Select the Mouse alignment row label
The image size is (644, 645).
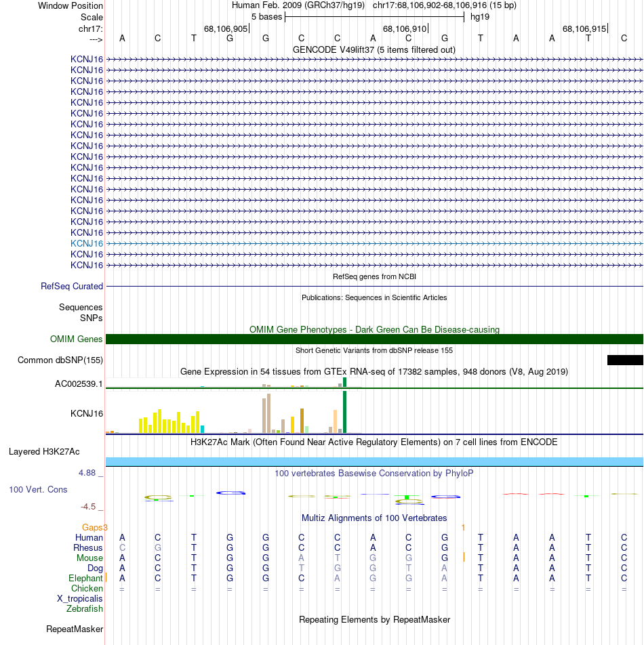click(89, 558)
